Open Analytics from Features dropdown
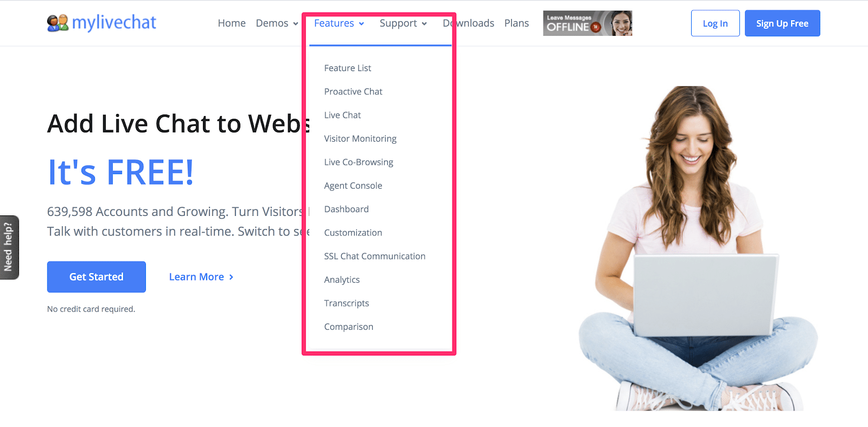This screenshot has width=868, height=427. pyautogui.click(x=342, y=280)
